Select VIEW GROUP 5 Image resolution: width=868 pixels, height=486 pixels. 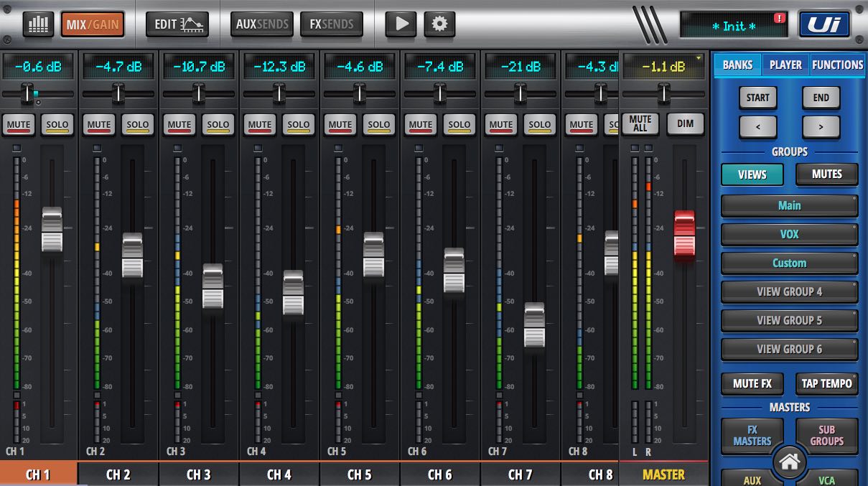(790, 320)
